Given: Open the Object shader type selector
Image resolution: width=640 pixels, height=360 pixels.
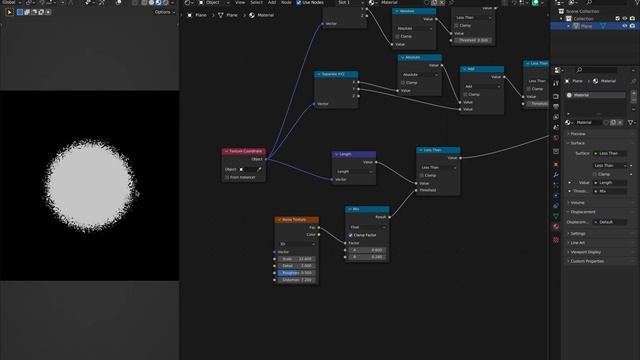Looking at the screenshot, I should [213, 2].
